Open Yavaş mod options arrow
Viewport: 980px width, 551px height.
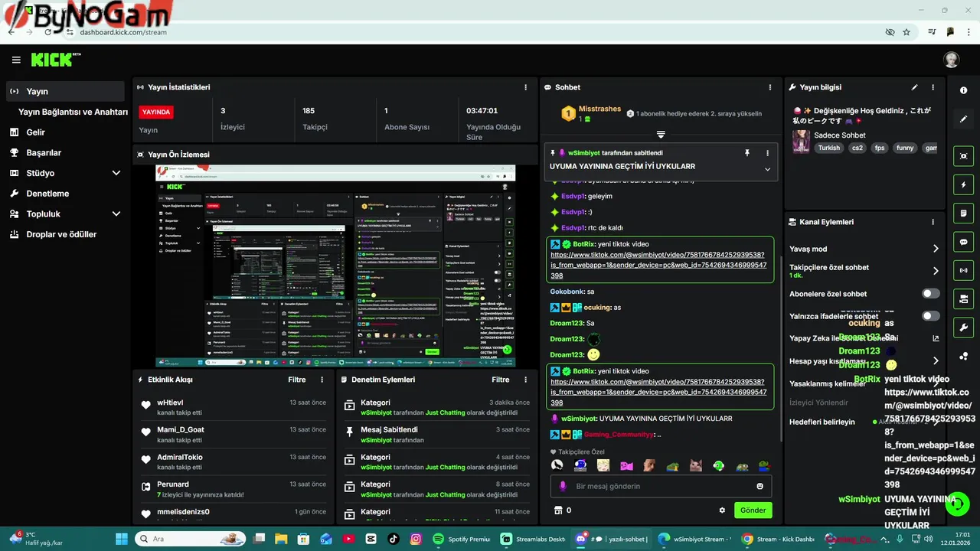tap(935, 249)
